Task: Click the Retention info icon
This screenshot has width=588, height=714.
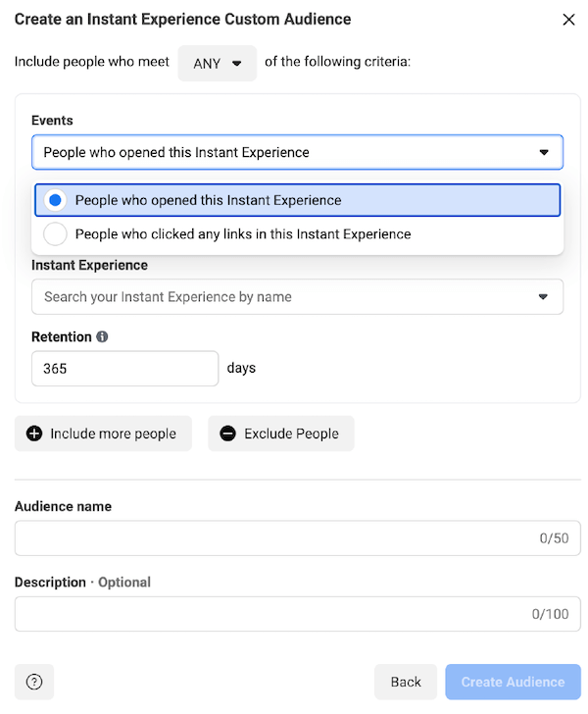Action: point(102,336)
